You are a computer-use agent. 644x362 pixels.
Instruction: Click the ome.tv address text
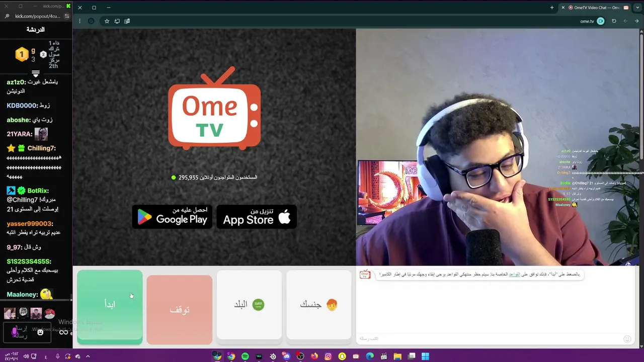pyautogui.click(x=587, y=21)
